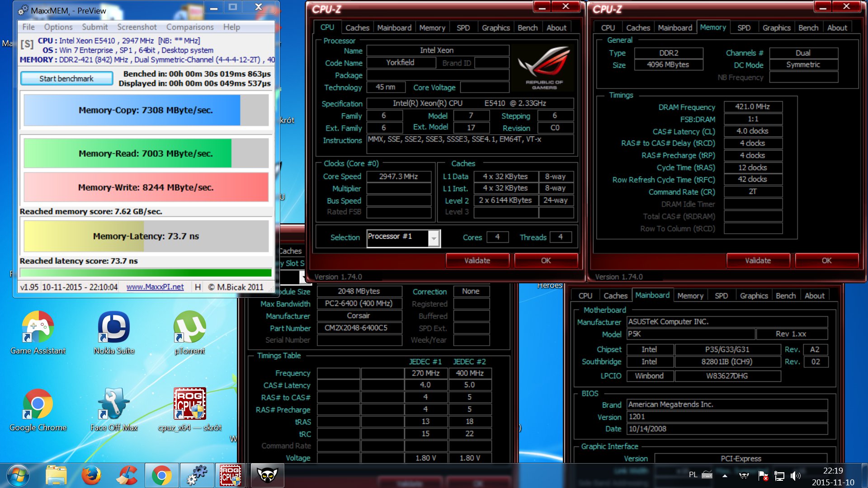
Task: Click the MaxxMEM title bar app icon
Action: point(23,10)
